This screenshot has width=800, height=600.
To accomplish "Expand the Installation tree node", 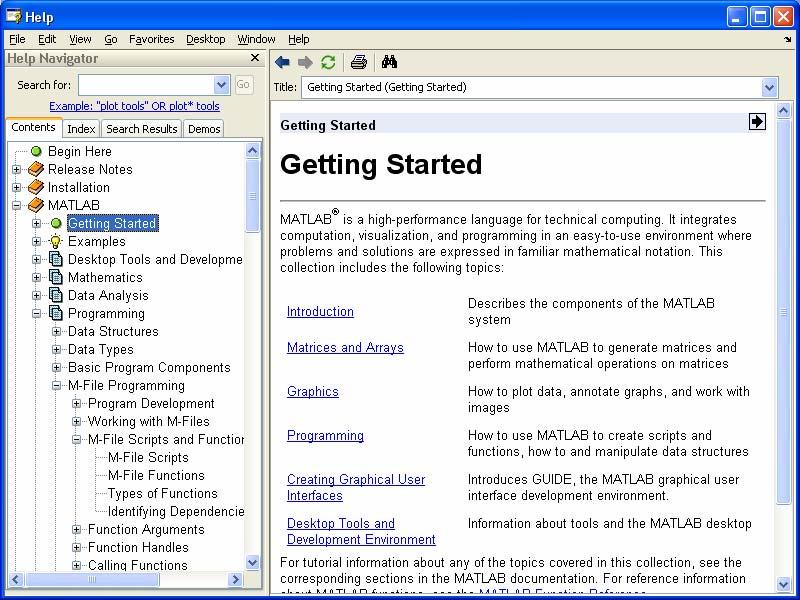I will point(16,187).
